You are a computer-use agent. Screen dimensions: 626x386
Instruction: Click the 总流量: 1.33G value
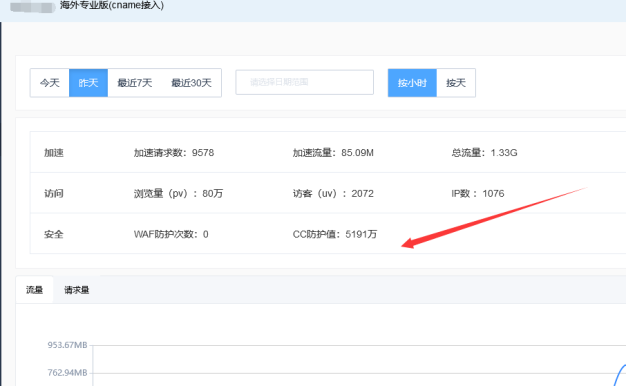[484, 153]
